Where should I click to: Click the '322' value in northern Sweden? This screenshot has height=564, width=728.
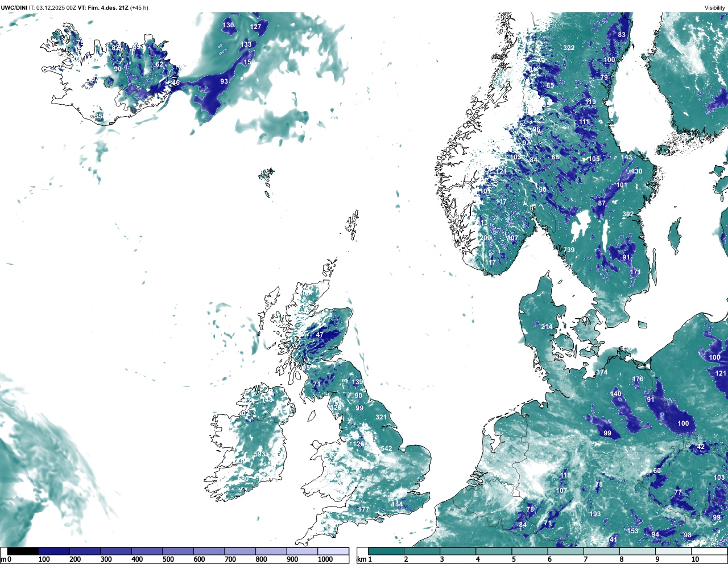coord(569,48)
